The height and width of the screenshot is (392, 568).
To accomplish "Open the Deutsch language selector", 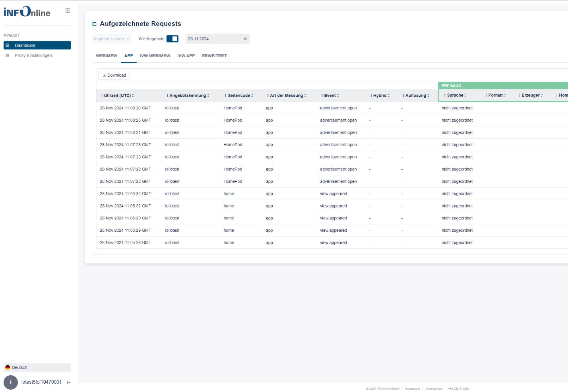I will tap(37, 367).
